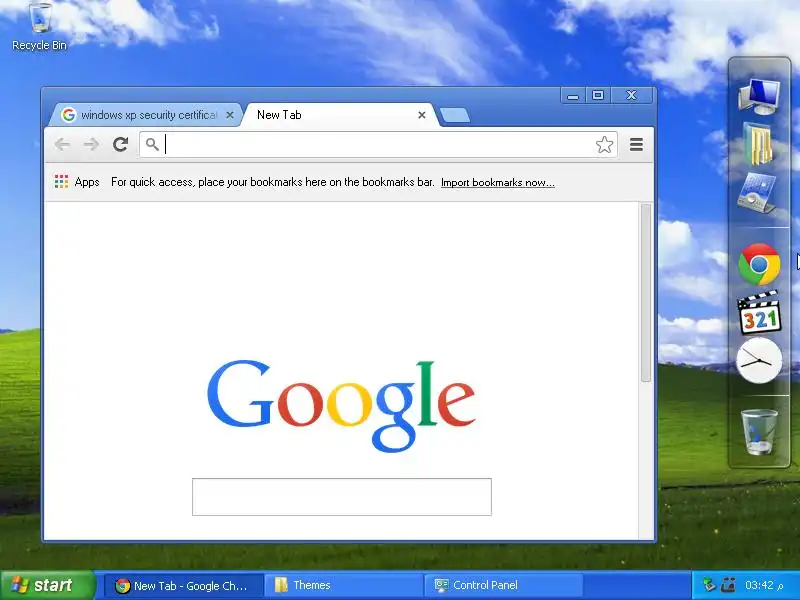Click the browser forward arrow
The width and height of the screenshot is (800, 600).
click(x=91, y=145)
